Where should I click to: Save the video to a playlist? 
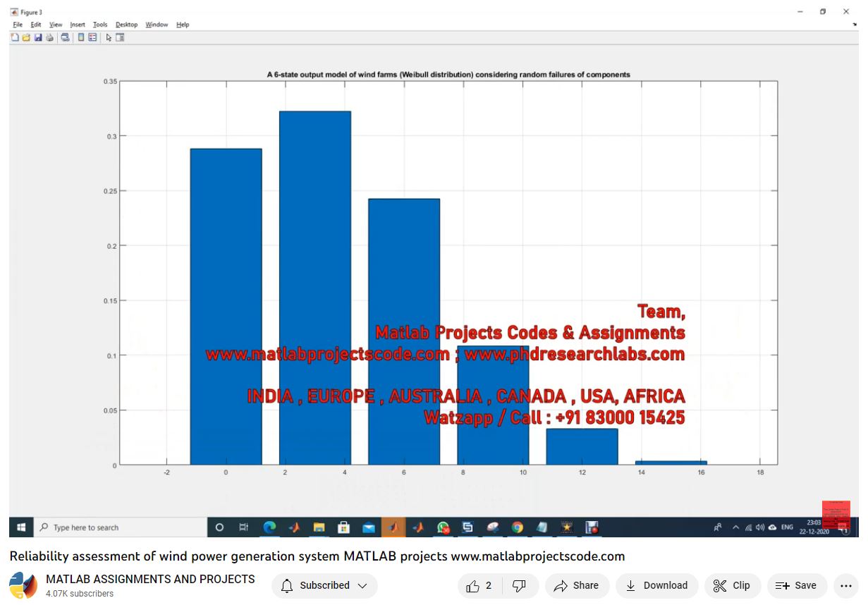pos(797,585)
